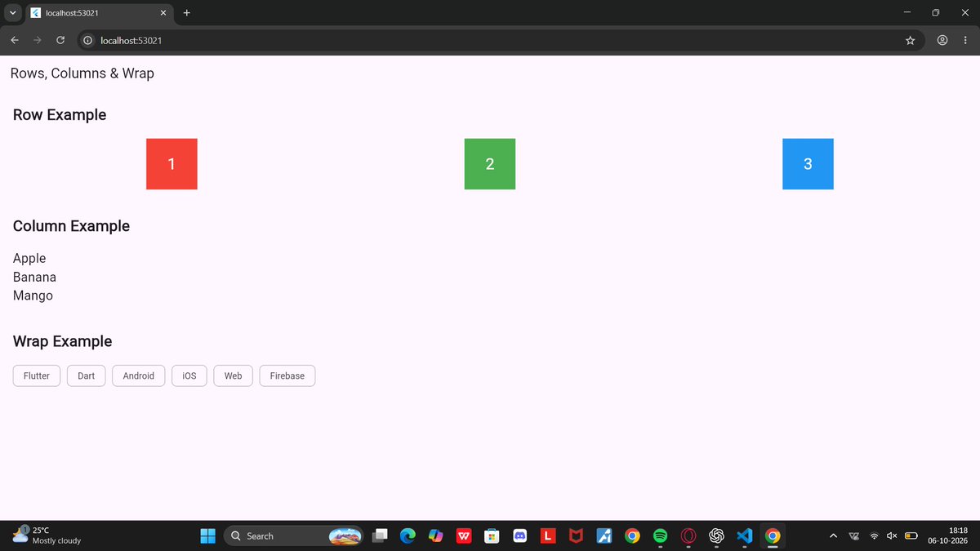Open ChatGPT from the taskbar
Screen dimensions: 980x551
[717, 535]
